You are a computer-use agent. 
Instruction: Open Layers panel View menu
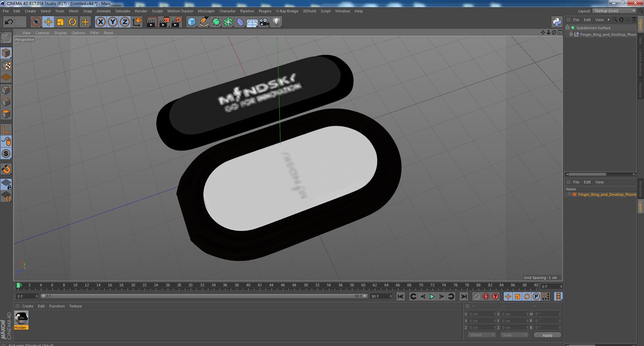coord(599,182)
